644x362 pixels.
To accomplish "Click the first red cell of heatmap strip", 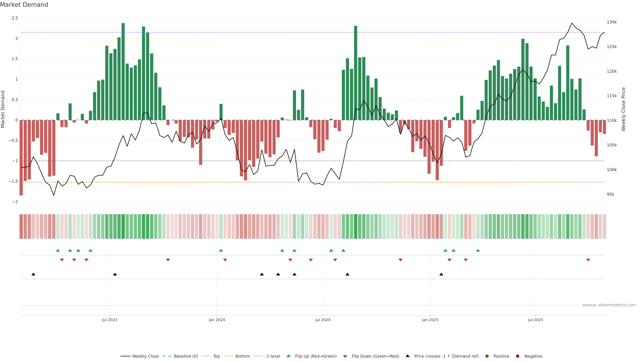I will (21, 226).
